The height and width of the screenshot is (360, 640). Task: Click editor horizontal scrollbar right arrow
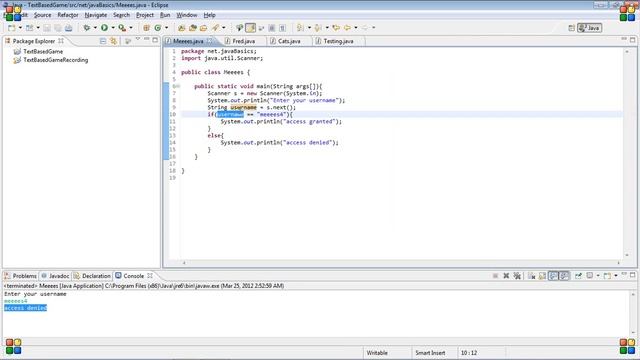point(618,263)
